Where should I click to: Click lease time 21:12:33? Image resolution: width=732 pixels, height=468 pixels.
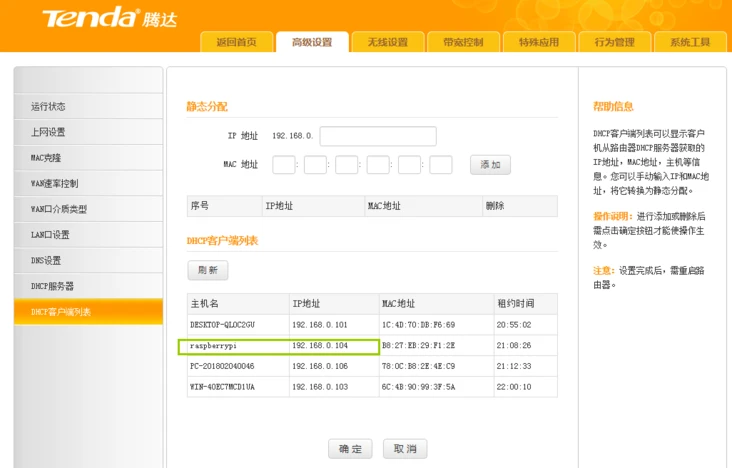click(514, 366)
